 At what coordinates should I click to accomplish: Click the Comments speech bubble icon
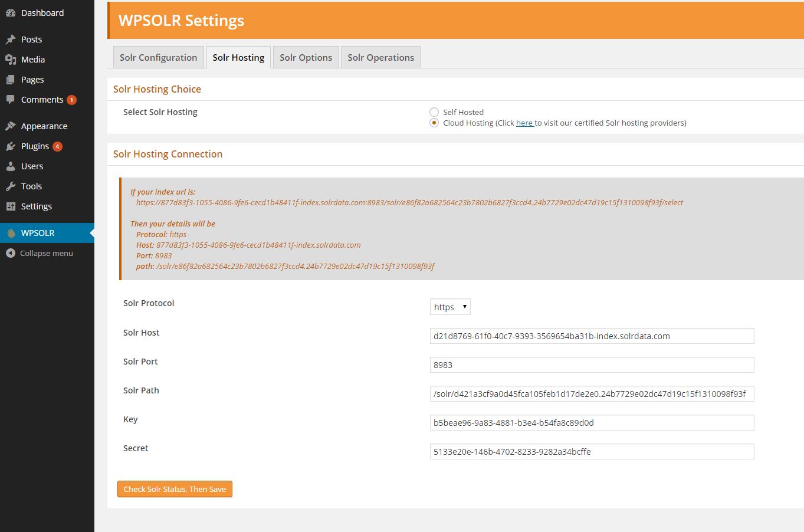pyautogui.click(x=11, y=100)
